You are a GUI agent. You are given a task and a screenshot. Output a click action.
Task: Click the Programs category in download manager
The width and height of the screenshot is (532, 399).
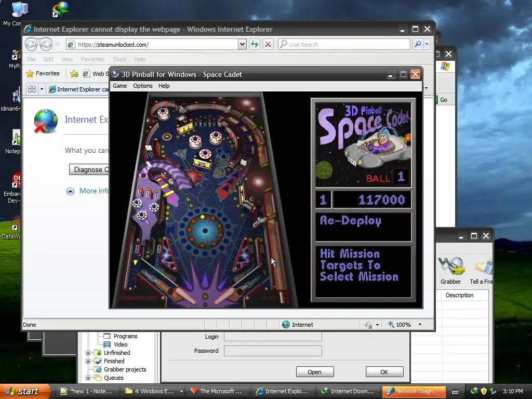point(125,336)
